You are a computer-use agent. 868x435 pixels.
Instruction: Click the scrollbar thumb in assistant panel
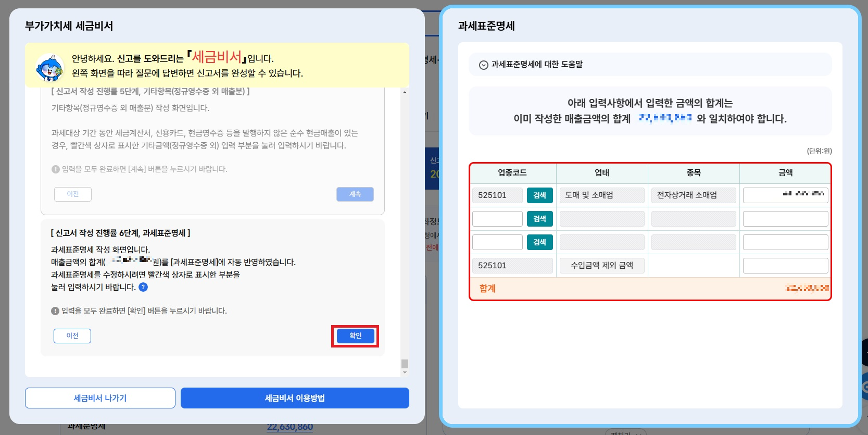pyautogui.click(x=405, y=364)
